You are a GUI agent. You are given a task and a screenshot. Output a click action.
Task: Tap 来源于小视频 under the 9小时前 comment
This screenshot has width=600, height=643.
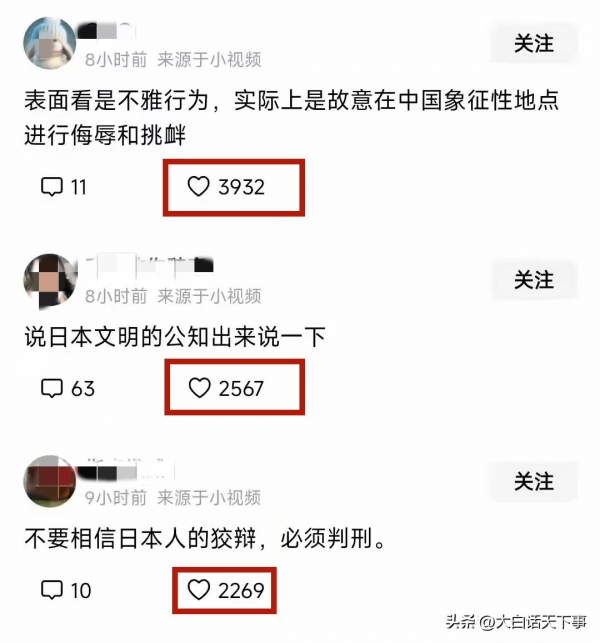[x=209, y=498]
